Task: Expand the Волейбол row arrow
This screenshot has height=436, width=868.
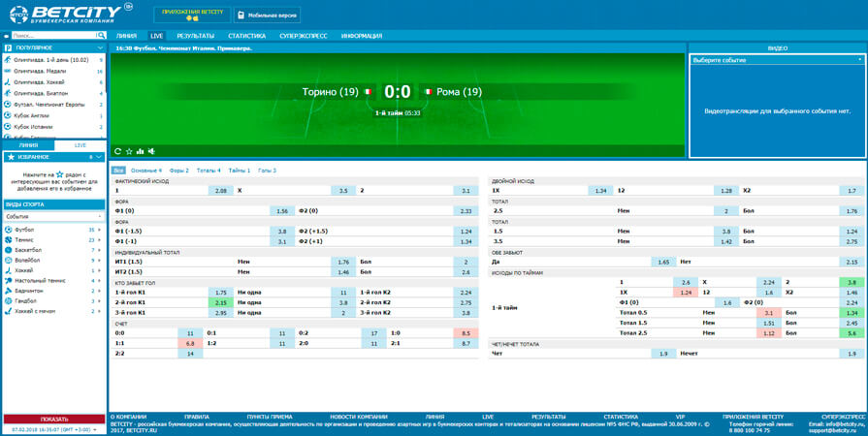Action: click(x=100, y=260)
